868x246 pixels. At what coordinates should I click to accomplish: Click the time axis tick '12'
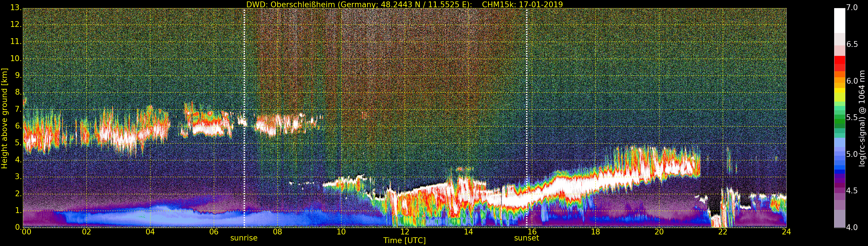pyautogui.click(x=405, y=232)
